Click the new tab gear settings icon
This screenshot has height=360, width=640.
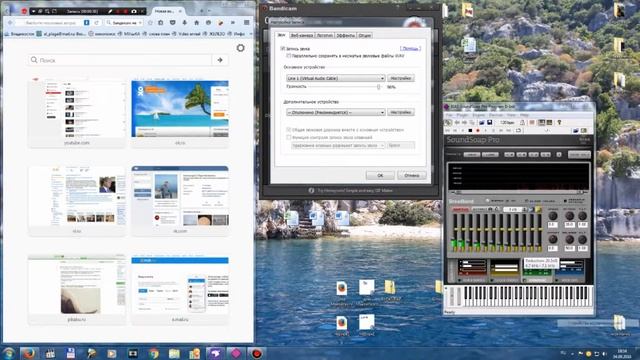pyautogui.click(x=240, y=48)
